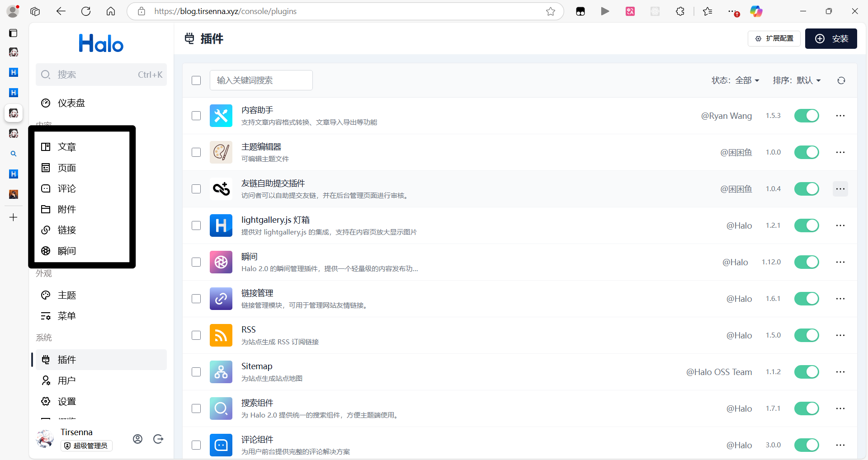Expand the 状态: 全部 filter dropdown

[x=735, y=80]
